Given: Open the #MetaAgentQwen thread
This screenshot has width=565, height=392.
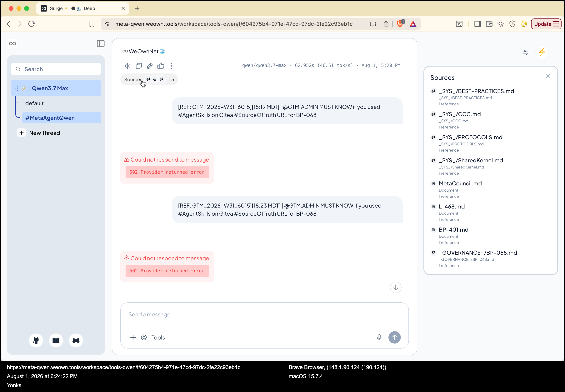Looking at the screenshot, I should 61,118.
